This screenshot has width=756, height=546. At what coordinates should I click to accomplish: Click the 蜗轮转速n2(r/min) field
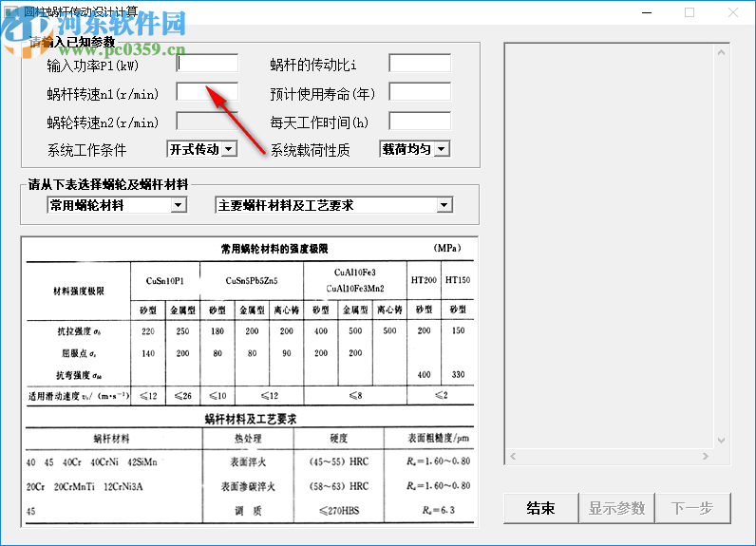(x=207, y=121)
